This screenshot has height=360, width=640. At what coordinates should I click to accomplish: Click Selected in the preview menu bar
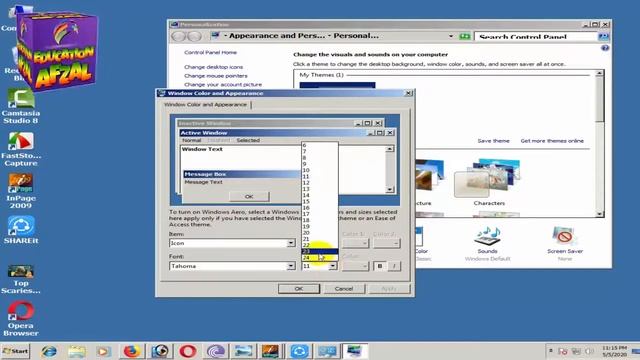click(x=248, y=140)
